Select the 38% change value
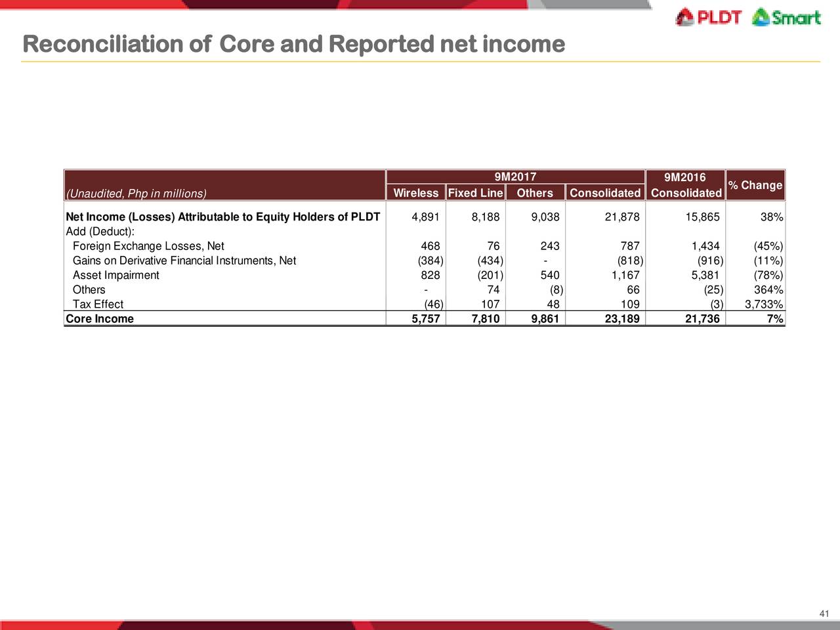 pos(771,217)
